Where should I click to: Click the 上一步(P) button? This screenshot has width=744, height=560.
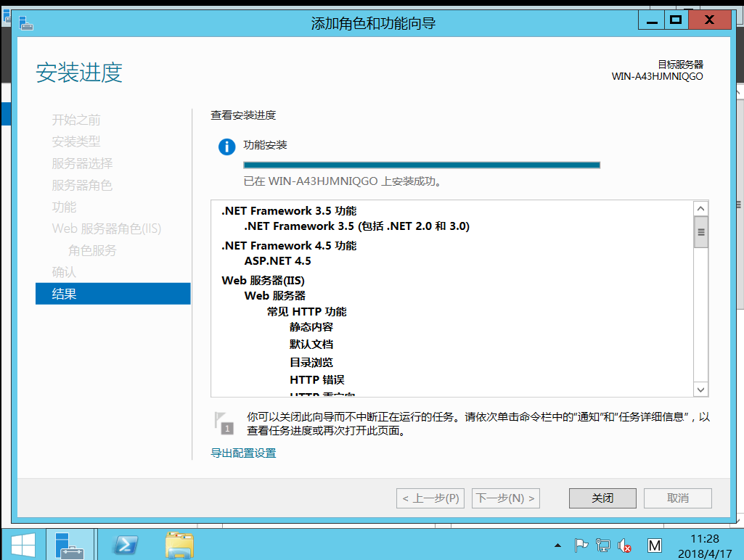(x=430, y=498)
